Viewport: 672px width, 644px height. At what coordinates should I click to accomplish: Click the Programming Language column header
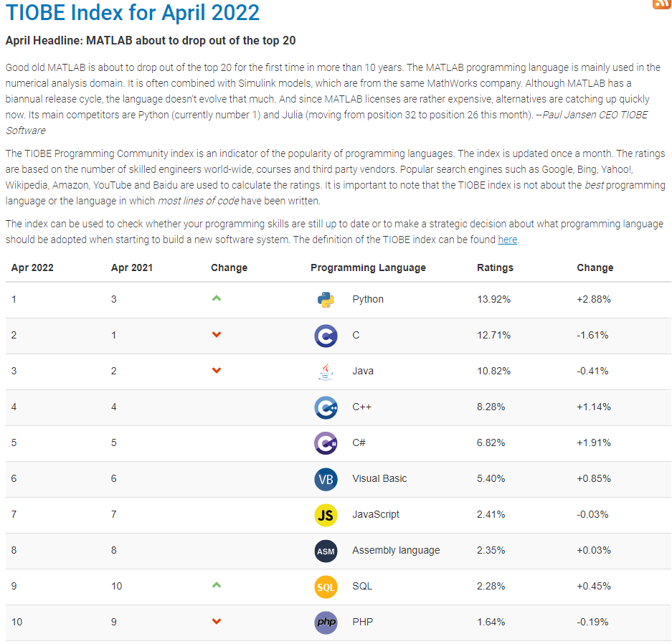click(x=368, y=267)
